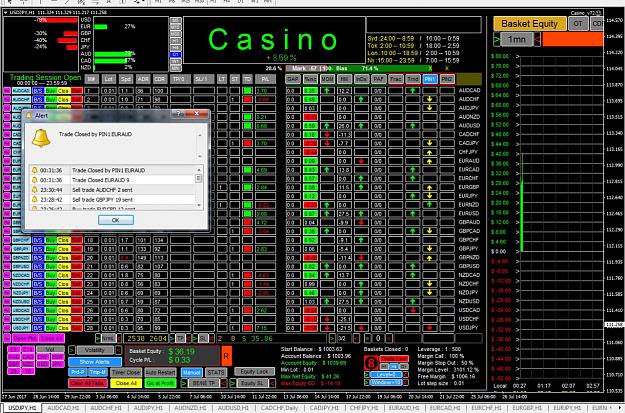625x413 pixels.
Task: Click the magenta CAD currency button
Action: pyautogui.click(x=28, y=357)
